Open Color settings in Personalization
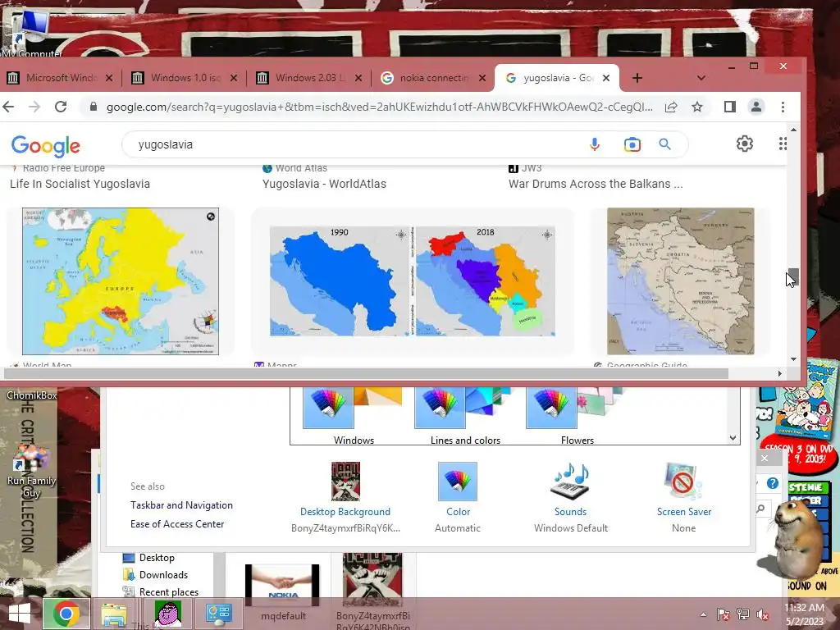The image size is (840, 630). click(x=458, y=498)
